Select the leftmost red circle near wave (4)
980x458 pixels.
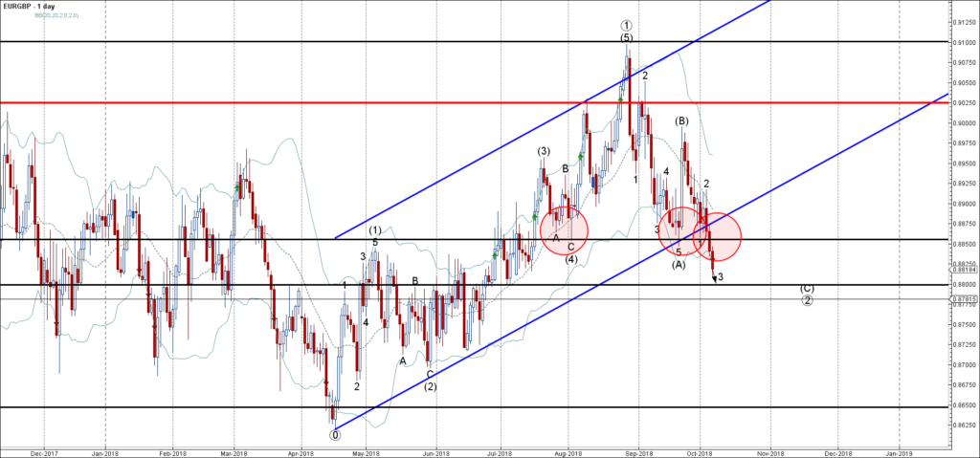(x=564, y=229)
